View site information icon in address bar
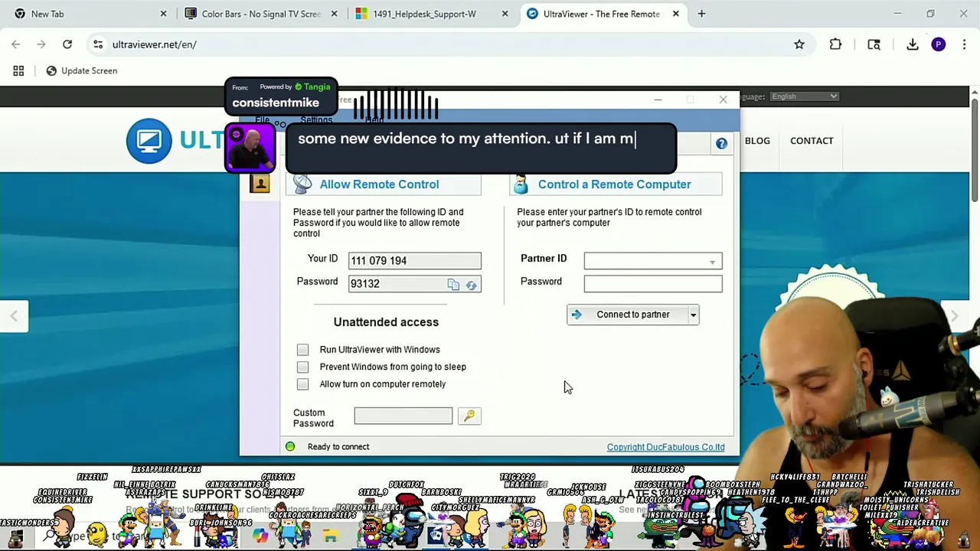 pos(98,44)
